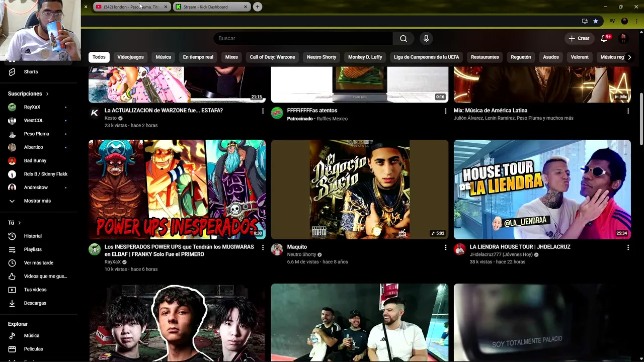
Task: Close the Kick Dashboard browser tab
Action: (246, 7)
